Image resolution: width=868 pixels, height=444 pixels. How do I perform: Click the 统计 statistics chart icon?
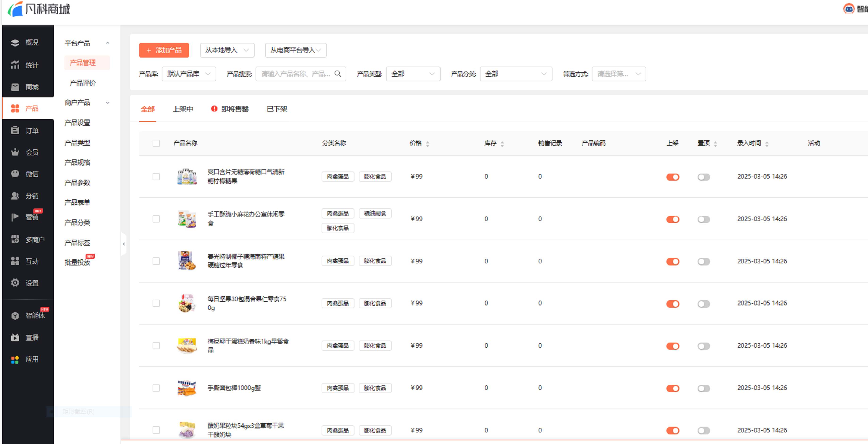tap(15, 65)
